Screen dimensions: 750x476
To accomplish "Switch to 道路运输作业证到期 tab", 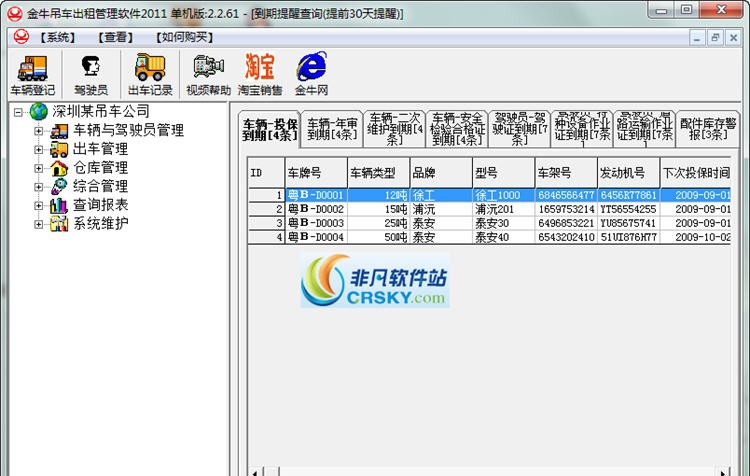I will click(x=644, y=129).
